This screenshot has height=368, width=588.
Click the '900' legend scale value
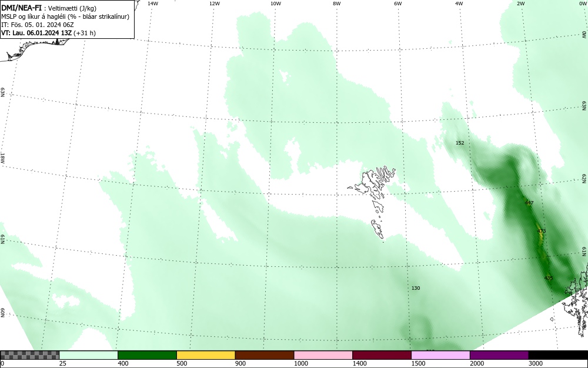pos(240,363)
